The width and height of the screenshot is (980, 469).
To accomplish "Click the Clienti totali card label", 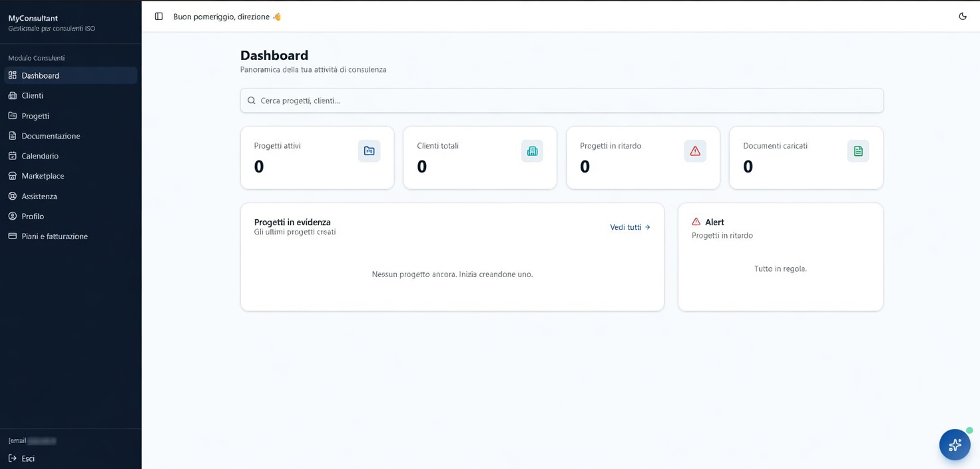I will [x=437, y=145].
